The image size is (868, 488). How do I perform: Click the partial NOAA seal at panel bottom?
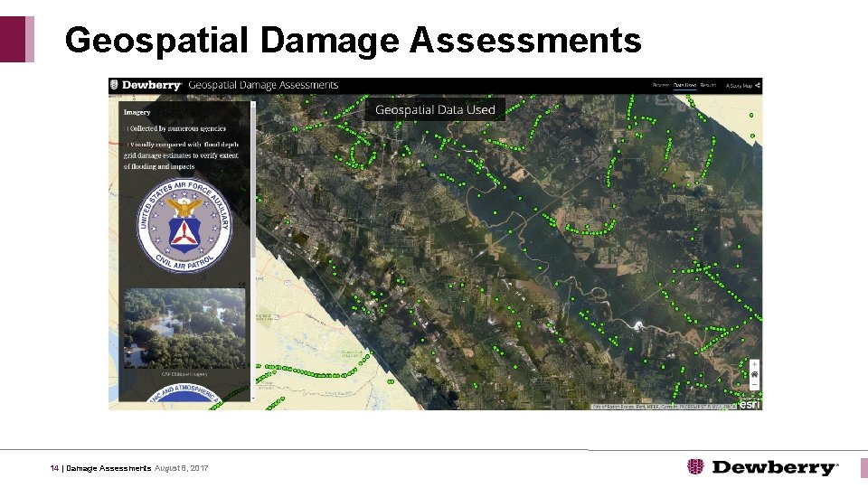[184, 392]
